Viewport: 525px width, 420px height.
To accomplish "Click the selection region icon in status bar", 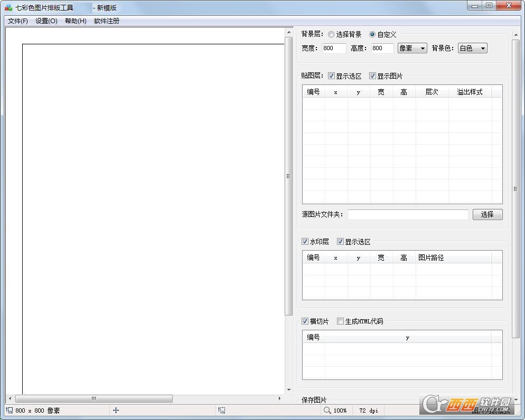I will 222,410.
